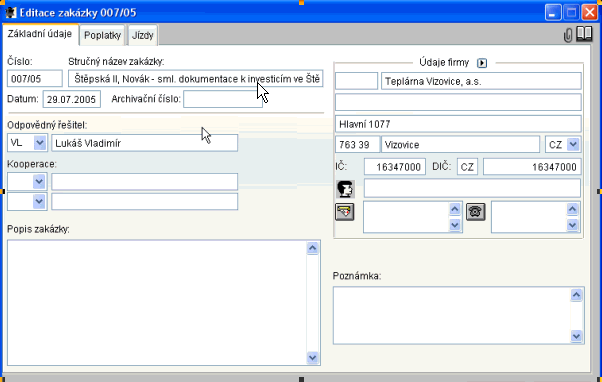Image resolution: width=602 pixels, height=382 pixels.
Task: Click the Archivační číslo field
Action: [x=223, y=99]
